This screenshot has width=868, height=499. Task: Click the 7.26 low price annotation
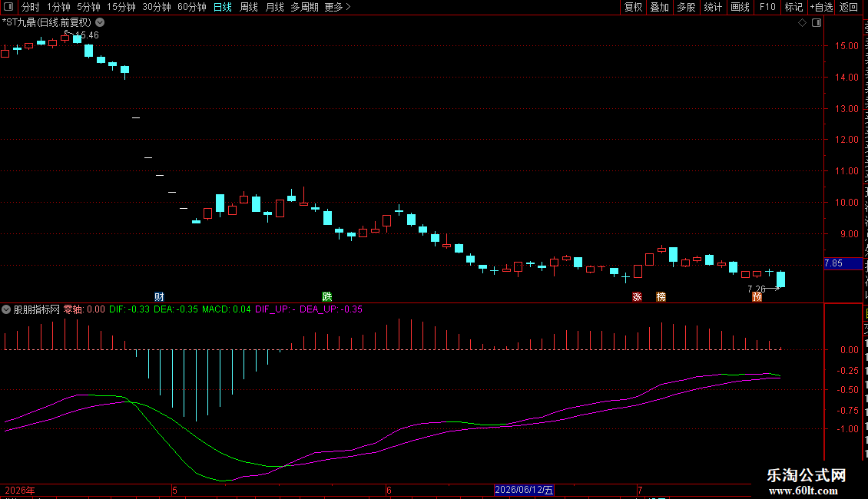click(756, 289)
